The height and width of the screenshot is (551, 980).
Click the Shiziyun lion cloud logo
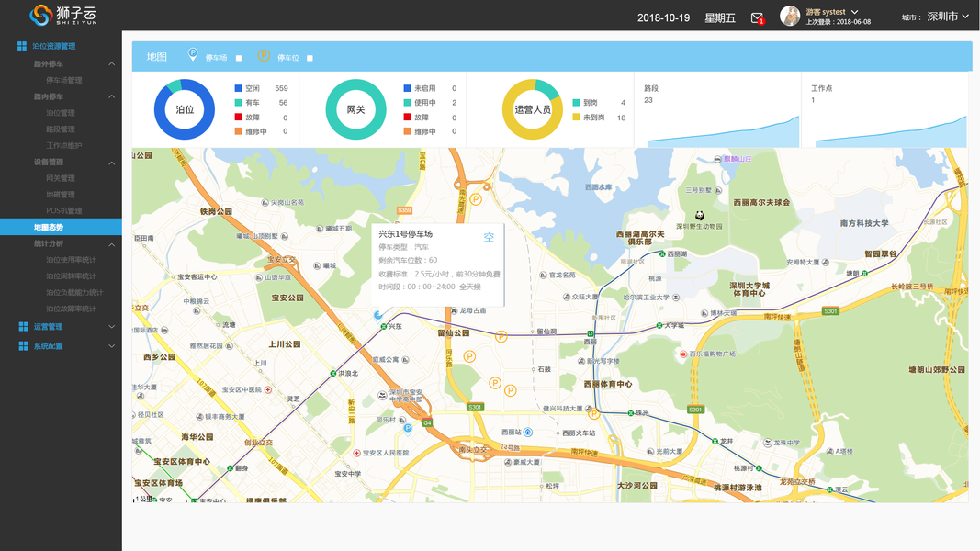63,15
